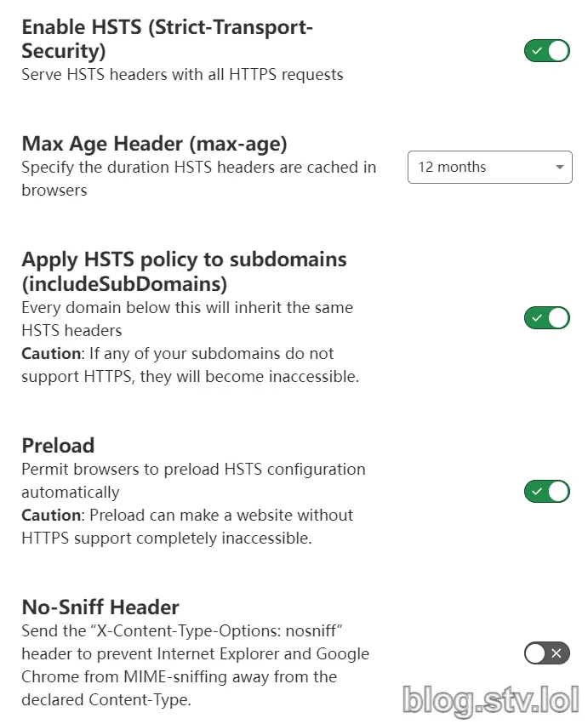The height and width of the screenshot is (724, 588).
Task: Disable the includeSubDomains HSTS policy switch
Action: pos(546,318)
